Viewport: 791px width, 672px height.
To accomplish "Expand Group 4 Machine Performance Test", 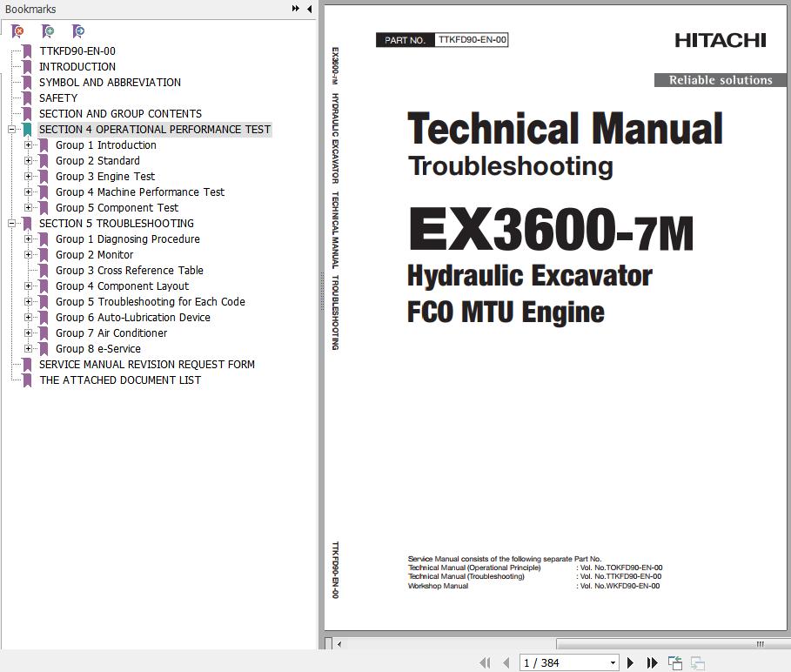I will tap(28, 192).
